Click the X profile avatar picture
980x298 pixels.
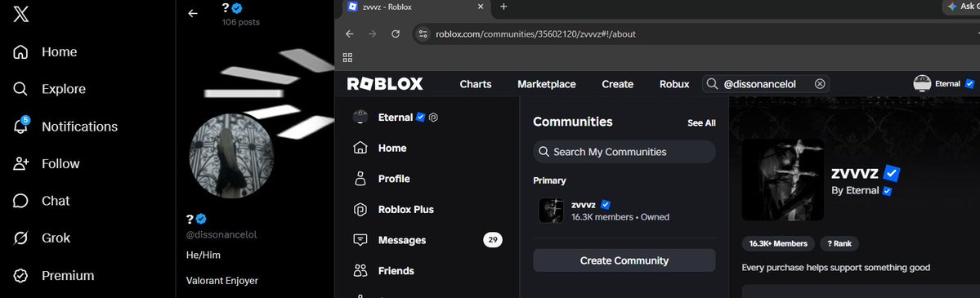[231, 156]
